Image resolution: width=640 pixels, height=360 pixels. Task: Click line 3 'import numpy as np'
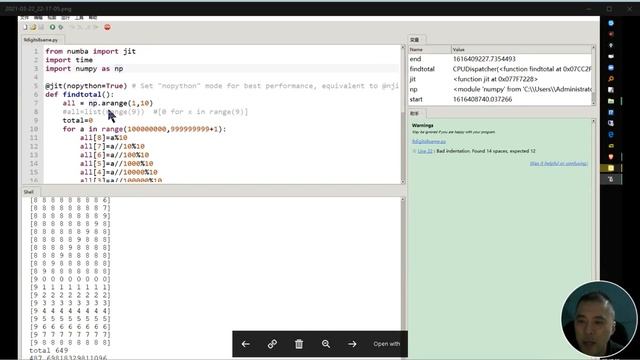coord(84,69)
